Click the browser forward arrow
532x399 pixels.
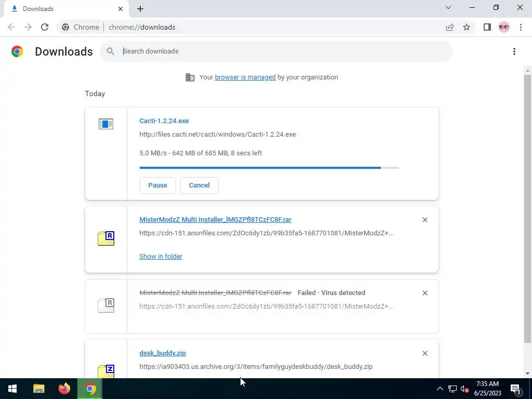28,27
